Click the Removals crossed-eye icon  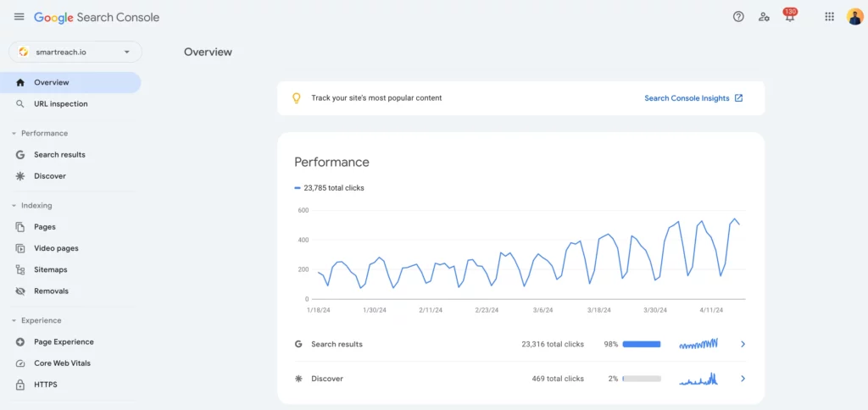[x=20, y=291]
